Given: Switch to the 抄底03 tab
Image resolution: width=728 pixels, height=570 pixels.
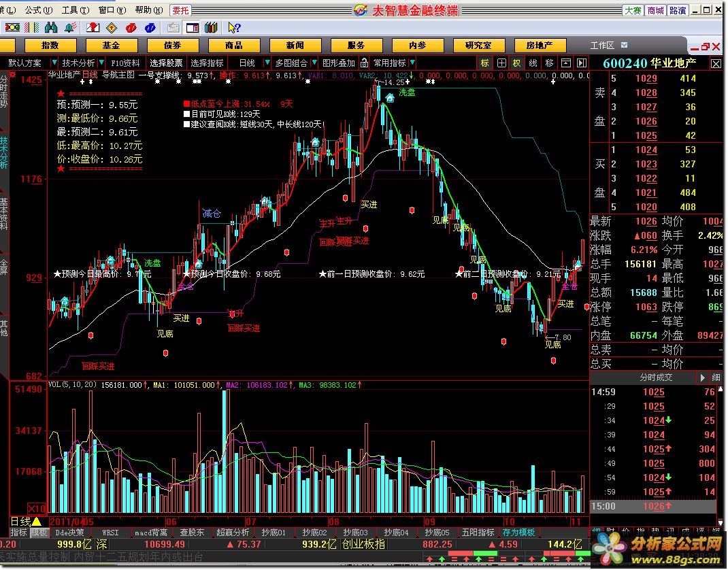Looking at the screenshot, I should (x=355, y=533).
